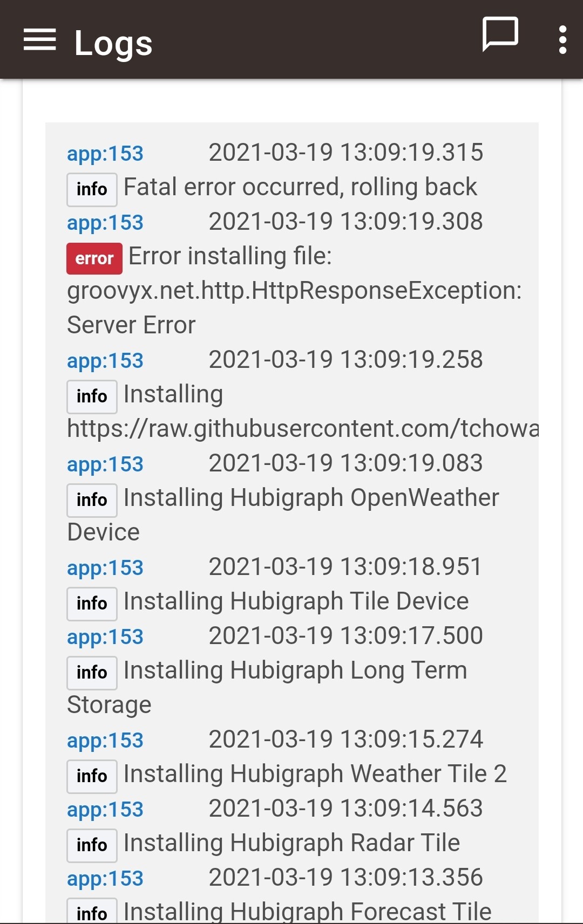The height and width of the screenshot is (924, 583).
Task: Click app:153 link at 13:09:19.258
Action: (x=105, y=361)
